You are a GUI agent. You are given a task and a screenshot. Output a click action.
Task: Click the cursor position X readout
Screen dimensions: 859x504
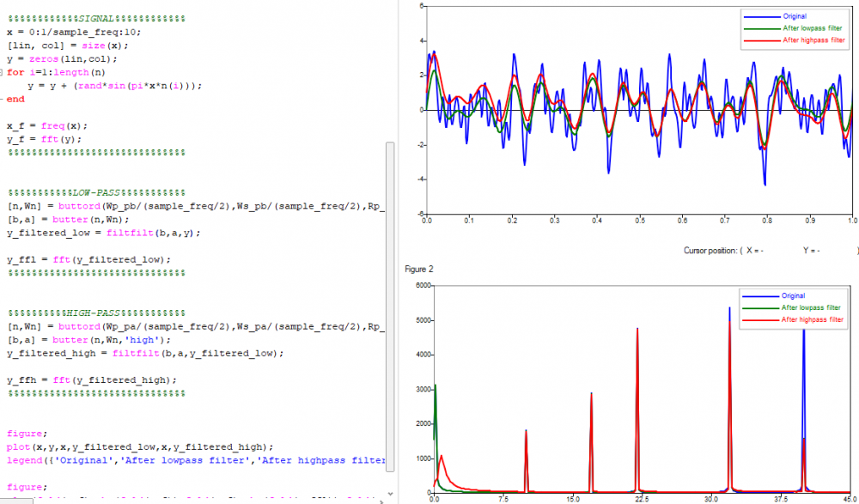754,251
